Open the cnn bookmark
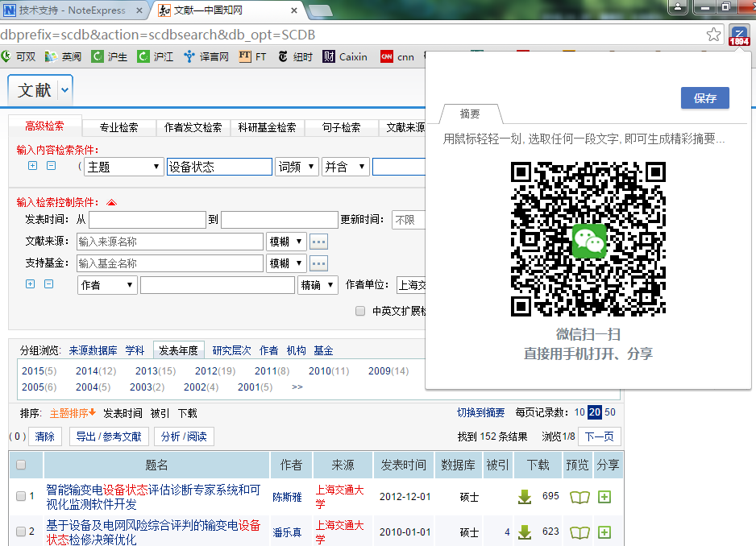Image resolution: width=756 pixels, height=546 pixels. point(397,57)
